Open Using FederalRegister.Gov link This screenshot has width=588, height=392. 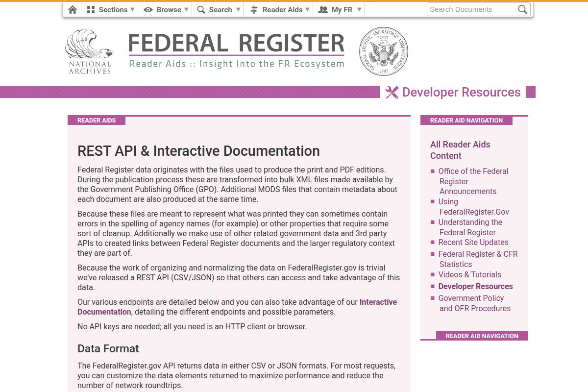(x=473, y=207)
